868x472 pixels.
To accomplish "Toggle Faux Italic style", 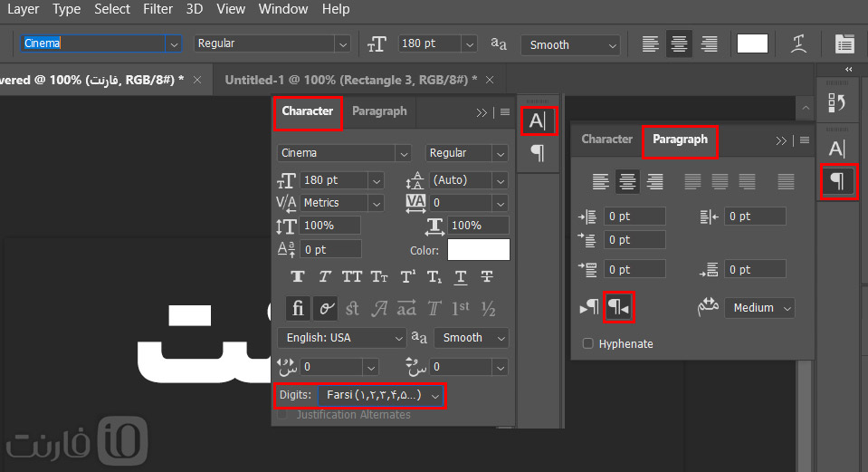I will coord(325,276).
